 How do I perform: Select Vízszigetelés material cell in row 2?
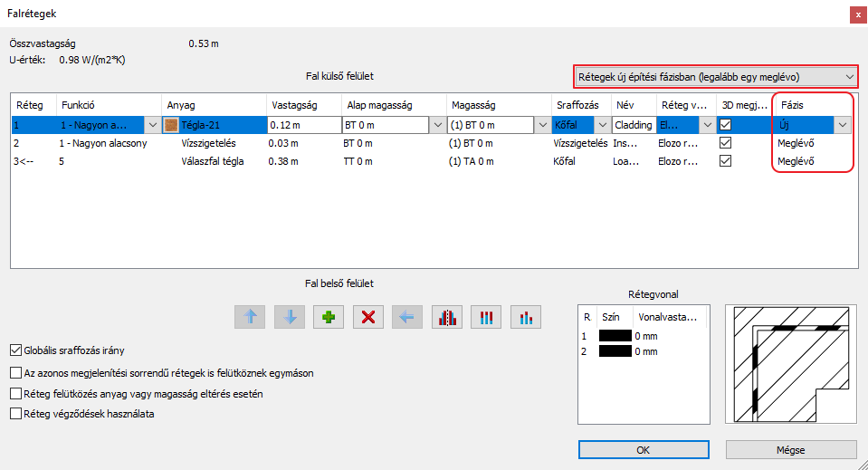point(208,143)
